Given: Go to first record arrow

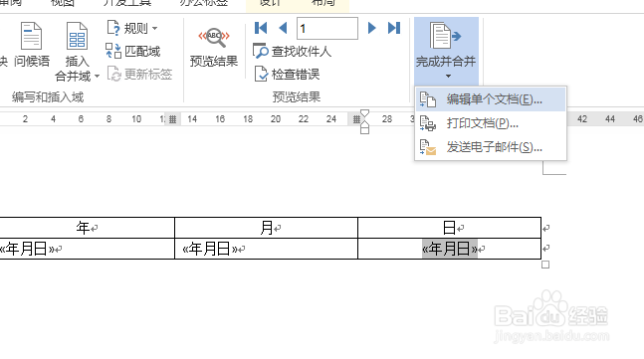Looking at the screenshot, I should 261,28.
